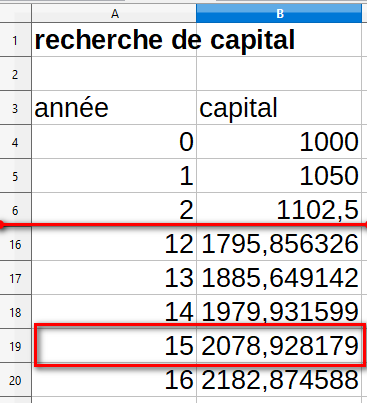Click the 'capital' header cell
Screen dimensions: 367x403
[279, 108]
